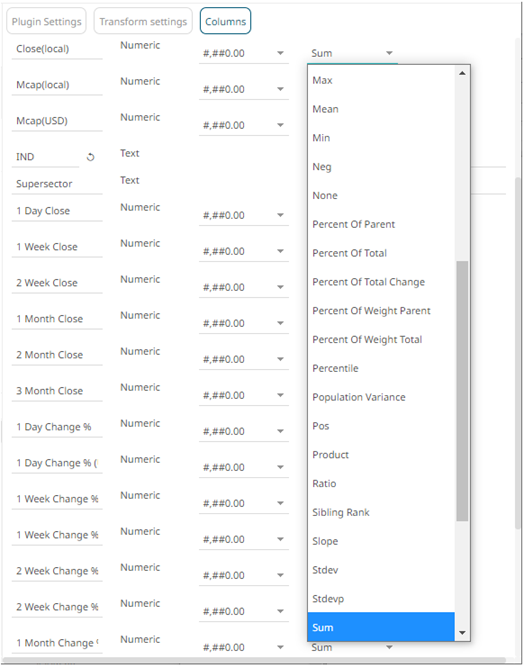The height and width of the screenshot is (668, 524).
Task: Select Pos from the list
Action: click(381, 426)
